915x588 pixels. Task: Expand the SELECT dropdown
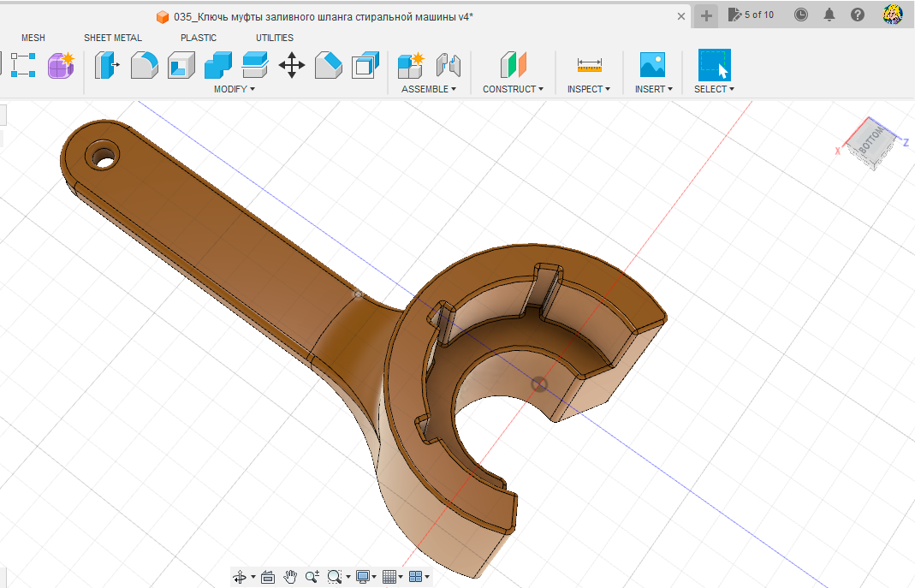point(714,89)
